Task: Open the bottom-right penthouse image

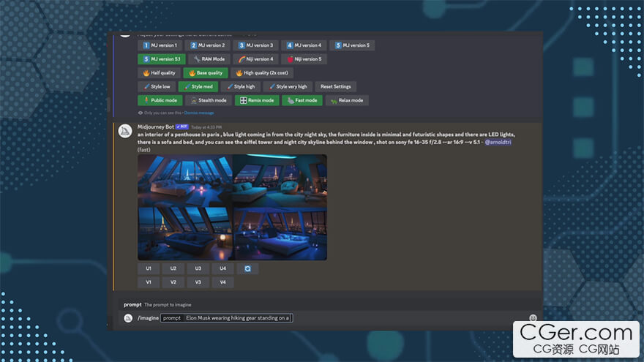Action: coord(280,233)
